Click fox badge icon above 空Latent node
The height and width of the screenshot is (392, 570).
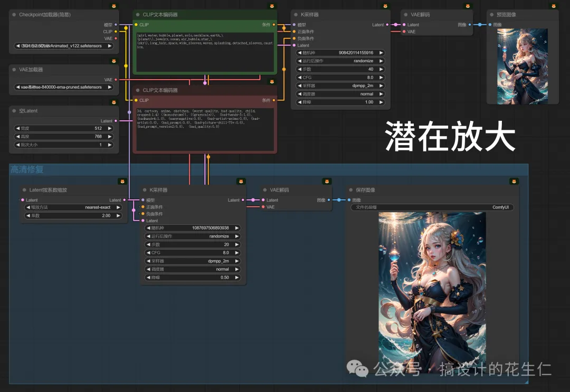114,102
